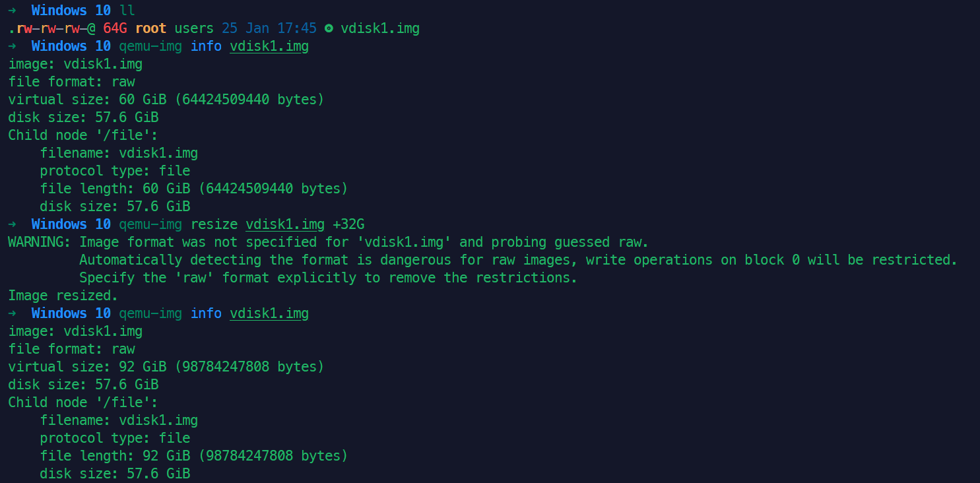Click the ll command on the first line
Screen dimensions: 980x483
point(127,11)
